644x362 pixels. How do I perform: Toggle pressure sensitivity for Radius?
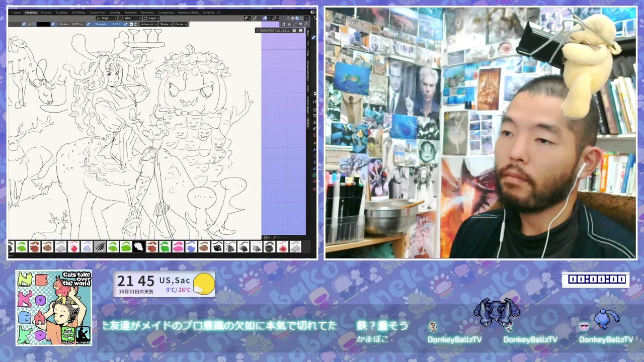88,24
